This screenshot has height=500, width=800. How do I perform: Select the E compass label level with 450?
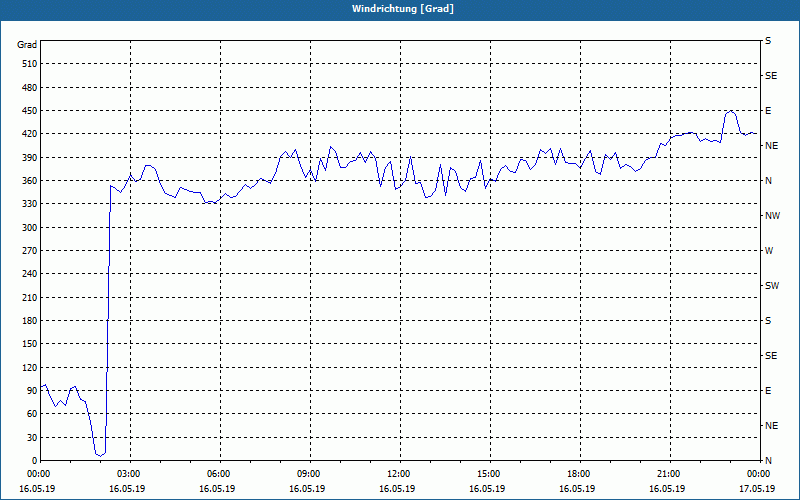768,111
